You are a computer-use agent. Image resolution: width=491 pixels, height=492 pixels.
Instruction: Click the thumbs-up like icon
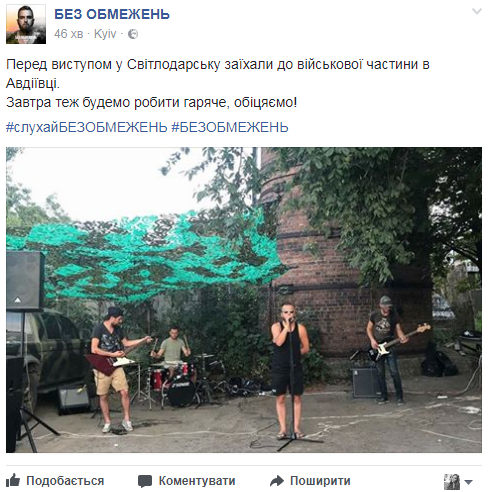coord(13,480)
